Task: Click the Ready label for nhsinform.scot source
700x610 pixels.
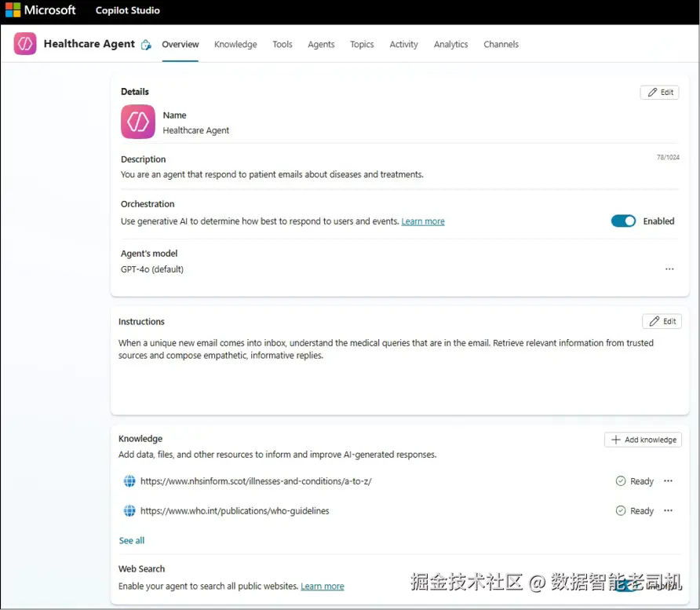Action: 642,481
